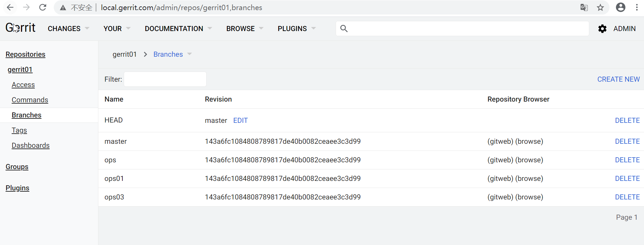Viewport: 644px width, 245px height.
Task: Open Commands in the sidebar
Action: click(x=30, y=100)
